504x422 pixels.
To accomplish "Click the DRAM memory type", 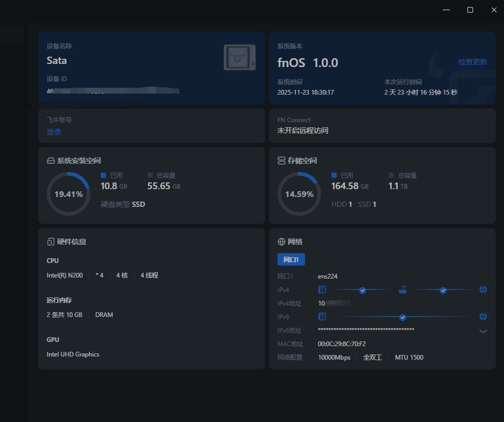I will pyautogui.click(x=104, y=314).
